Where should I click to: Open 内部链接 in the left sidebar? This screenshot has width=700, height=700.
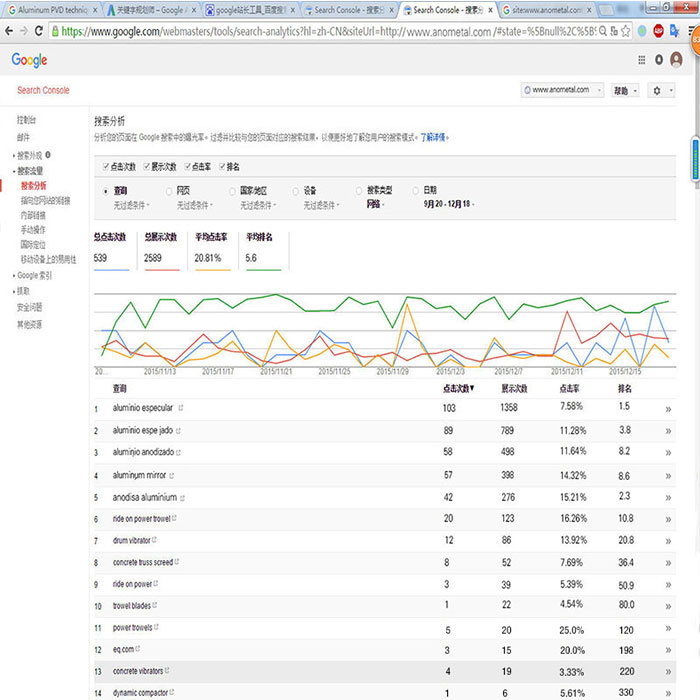click(34, 215)
